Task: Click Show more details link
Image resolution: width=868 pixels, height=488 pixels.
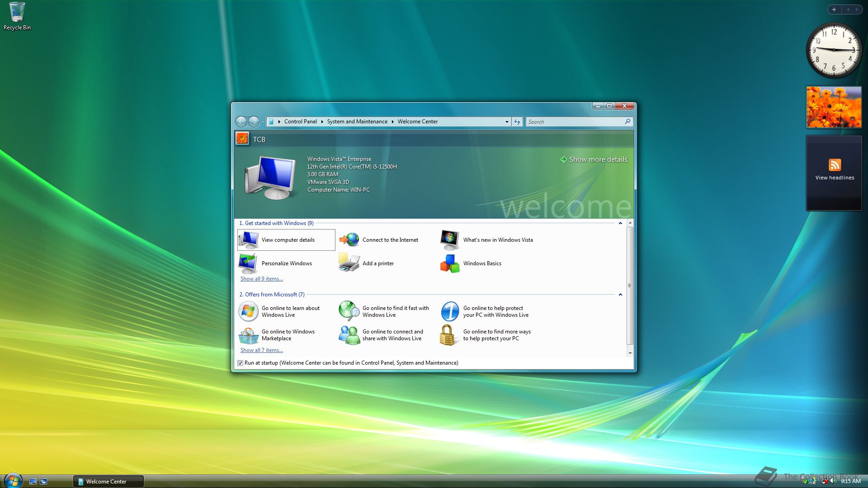Action: (594, 160)
